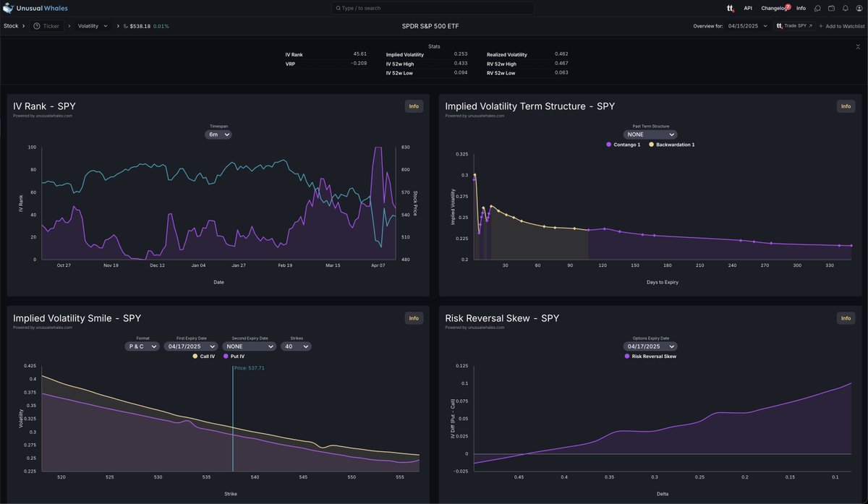Click Info button on Risk Reversal Skew panel

(x=846, y=318)
